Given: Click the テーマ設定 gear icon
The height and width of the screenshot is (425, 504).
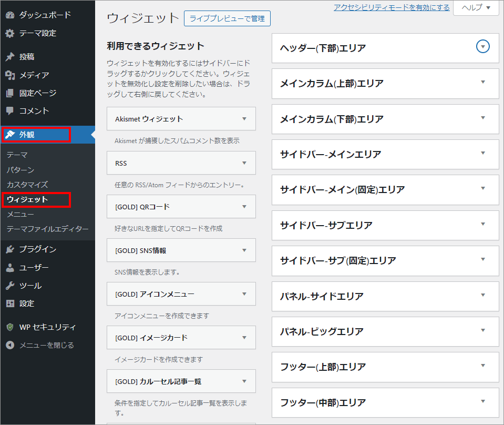Looking at the screenshot, I should 10,33.
